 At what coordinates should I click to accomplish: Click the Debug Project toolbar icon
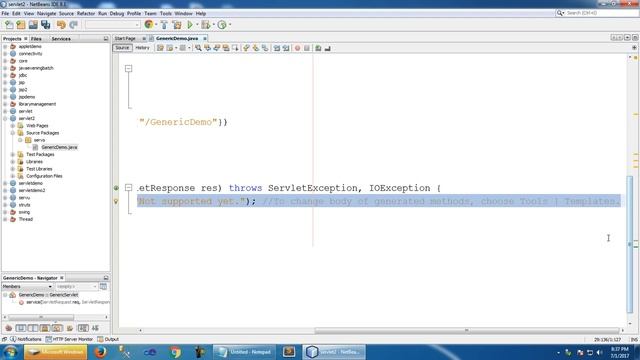(206, 25)
